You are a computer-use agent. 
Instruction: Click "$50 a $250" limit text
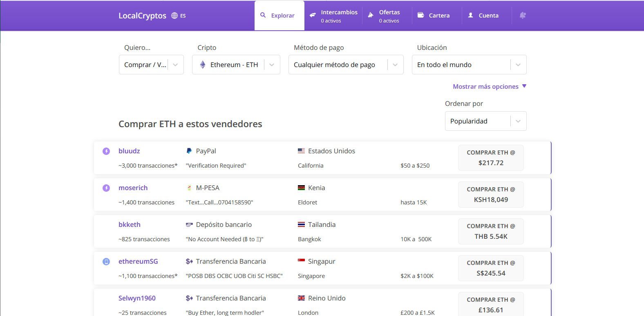pyautogui.click(x=415, y=166)
